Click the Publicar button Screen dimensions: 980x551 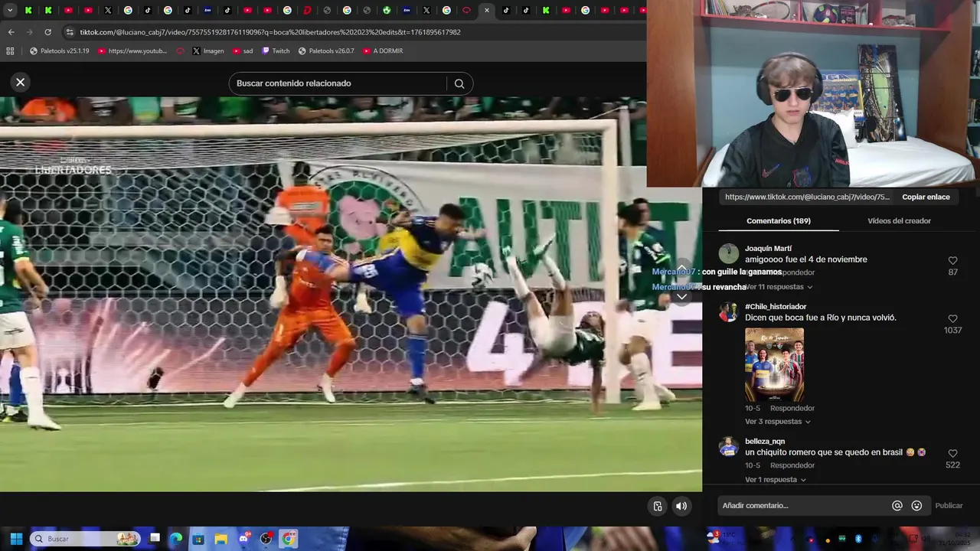click(949, 505)
